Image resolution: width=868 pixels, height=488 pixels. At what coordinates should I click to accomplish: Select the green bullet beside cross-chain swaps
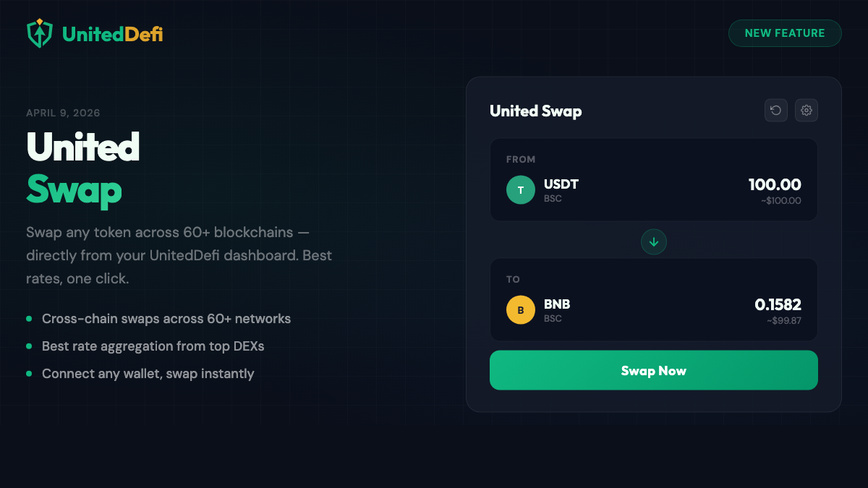30,319
